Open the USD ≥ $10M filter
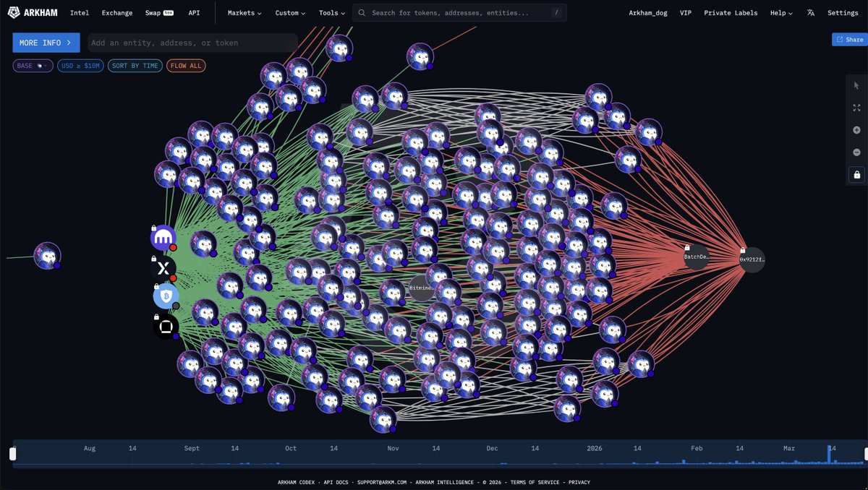The image size is (868, 490). tap(81, 66)
